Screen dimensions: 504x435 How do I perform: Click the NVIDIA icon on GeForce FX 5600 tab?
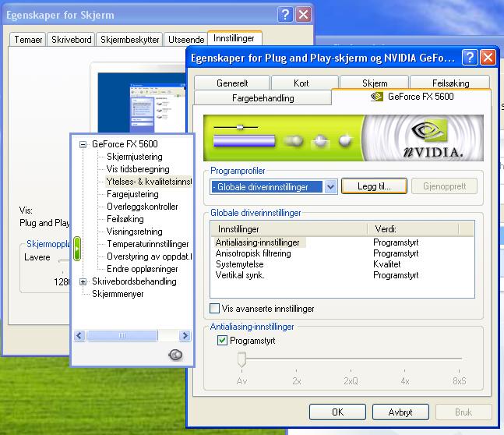(x=377, y=96)
